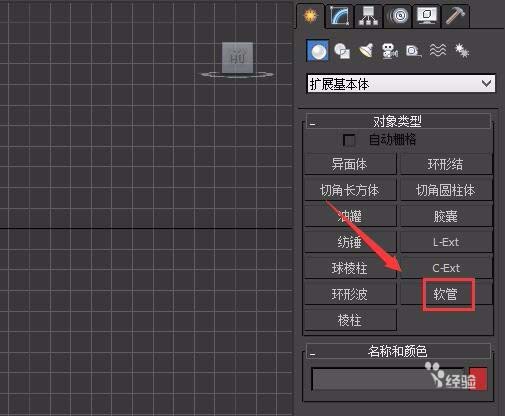Click the 环形结 button
Viewport: 505px width, 416px height.
tap(446, 164)
